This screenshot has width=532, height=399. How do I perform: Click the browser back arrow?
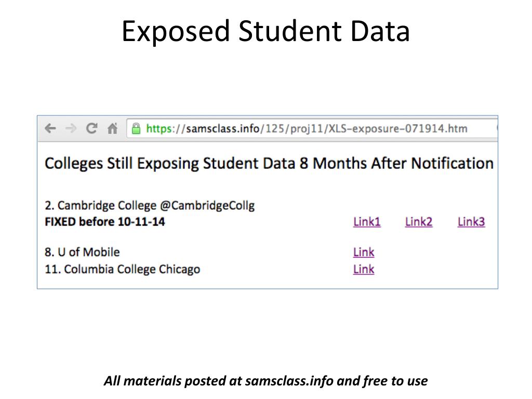(x=50, y=128)
